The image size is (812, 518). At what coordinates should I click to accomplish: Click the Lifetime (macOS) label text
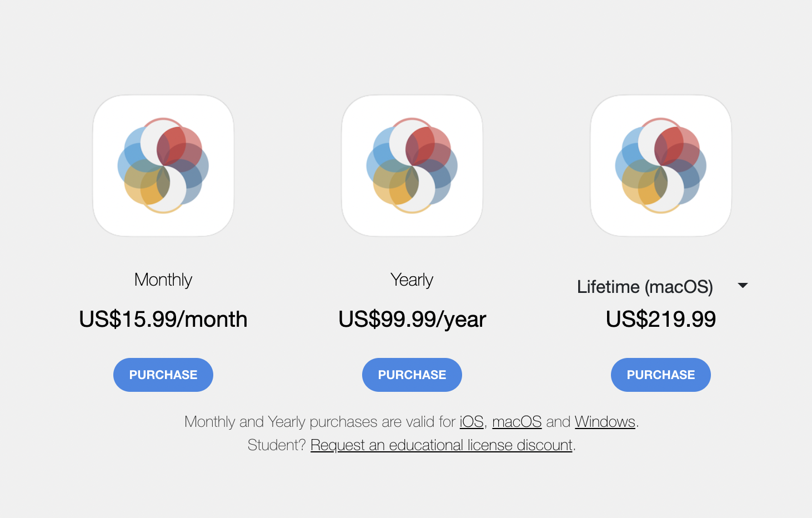(x=645, y=287)
